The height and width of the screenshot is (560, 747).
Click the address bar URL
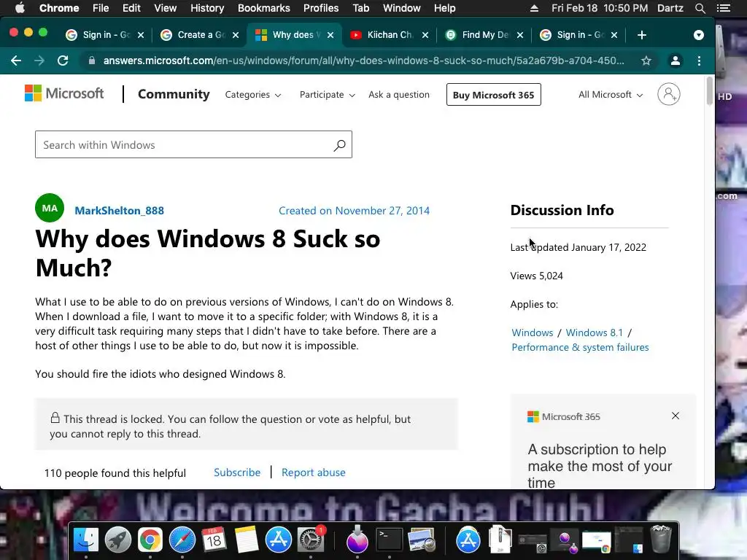tap(363, 61)
